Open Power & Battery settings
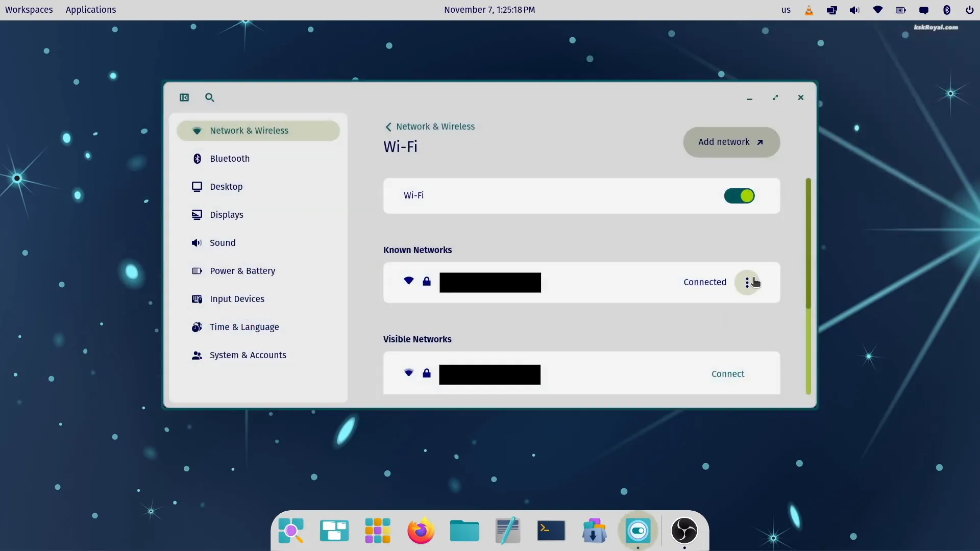Screen dimensions: 980x551 tap(258, 271)
